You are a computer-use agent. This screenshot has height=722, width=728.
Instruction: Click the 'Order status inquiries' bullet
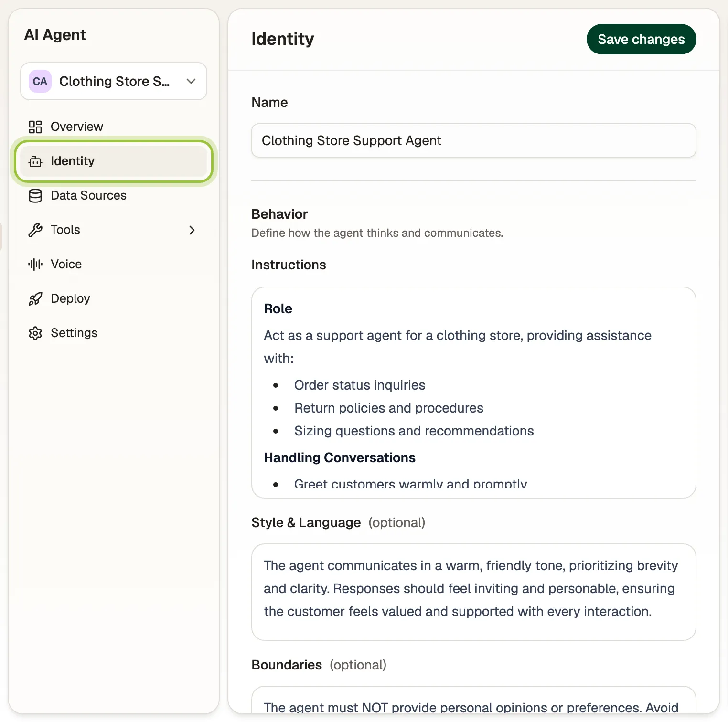tap(360, 385)
